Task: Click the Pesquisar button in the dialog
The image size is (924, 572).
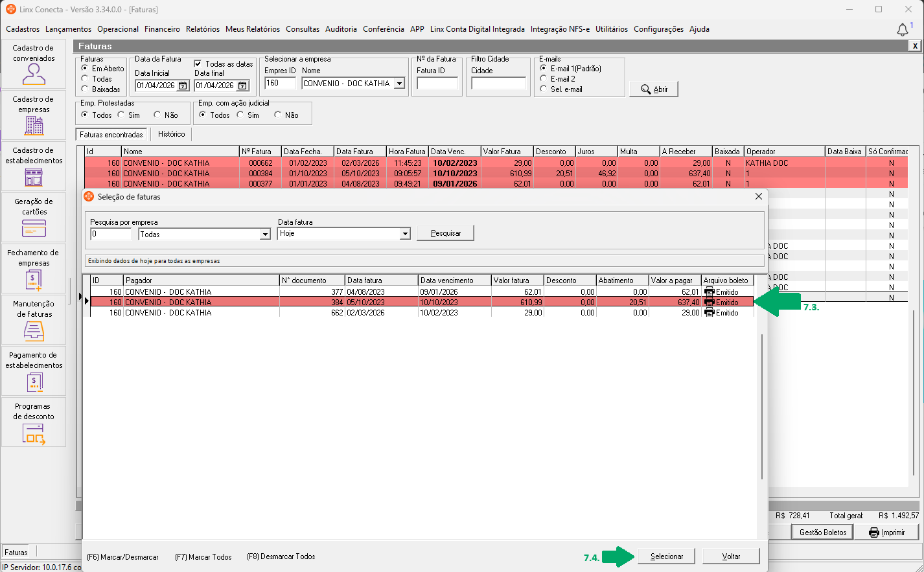Action: point(446,233)
